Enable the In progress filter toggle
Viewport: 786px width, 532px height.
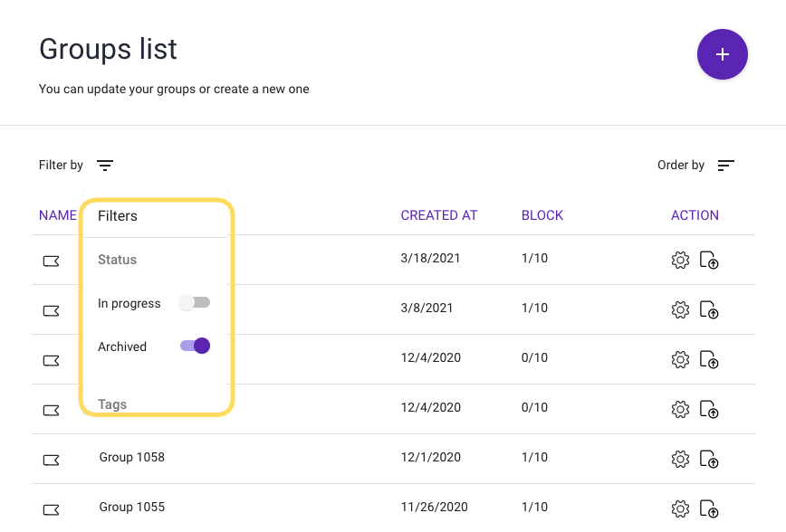tap(195, 303)
